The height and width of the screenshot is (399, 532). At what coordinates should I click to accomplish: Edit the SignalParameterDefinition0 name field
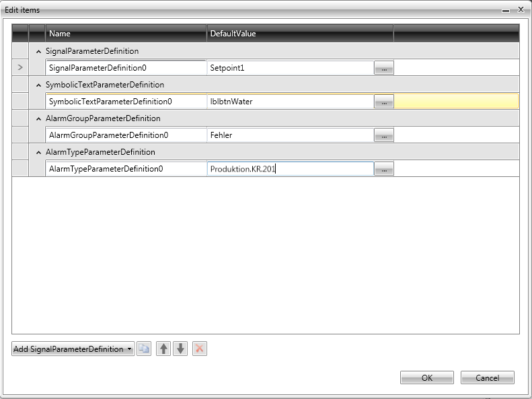pos(126,68)
